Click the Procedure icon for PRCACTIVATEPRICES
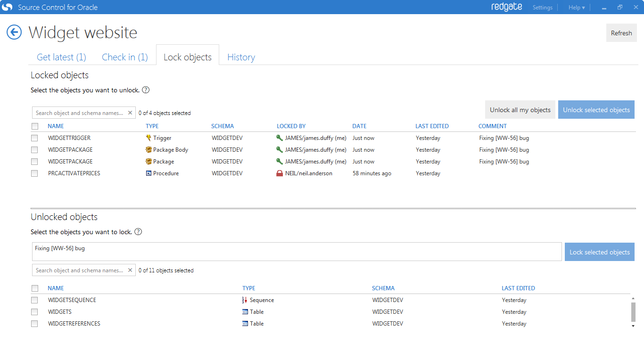Viewport: 644px width, 343px height. [149, 173]
